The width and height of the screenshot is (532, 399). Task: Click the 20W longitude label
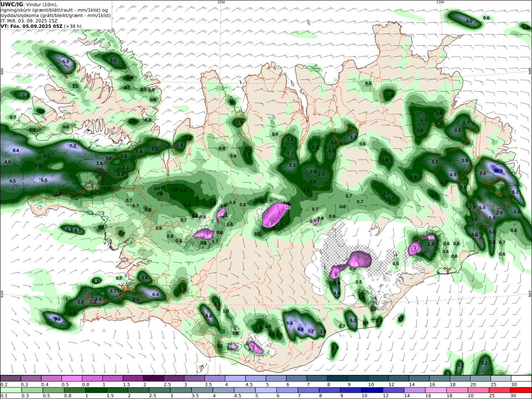221,2
